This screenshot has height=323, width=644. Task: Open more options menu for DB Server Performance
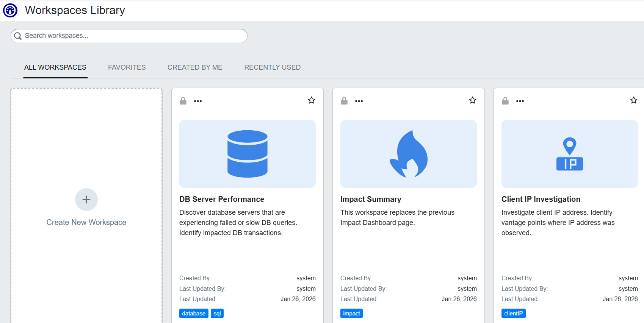coord(198,101)
